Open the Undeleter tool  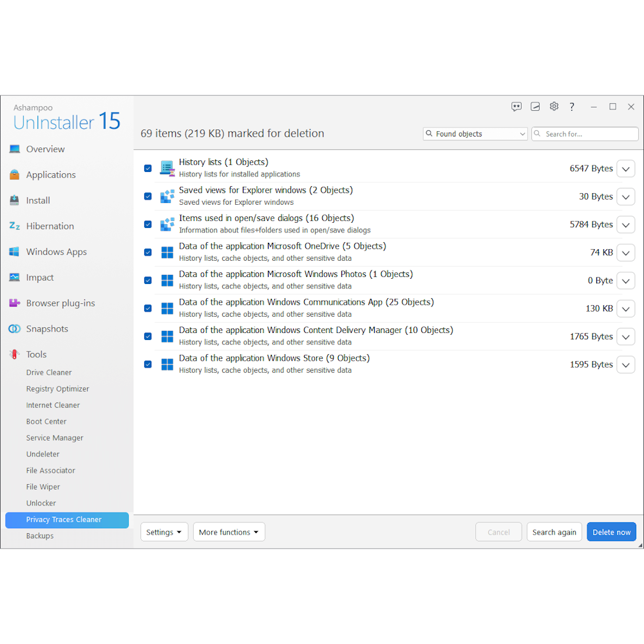[x=43, y=454]
